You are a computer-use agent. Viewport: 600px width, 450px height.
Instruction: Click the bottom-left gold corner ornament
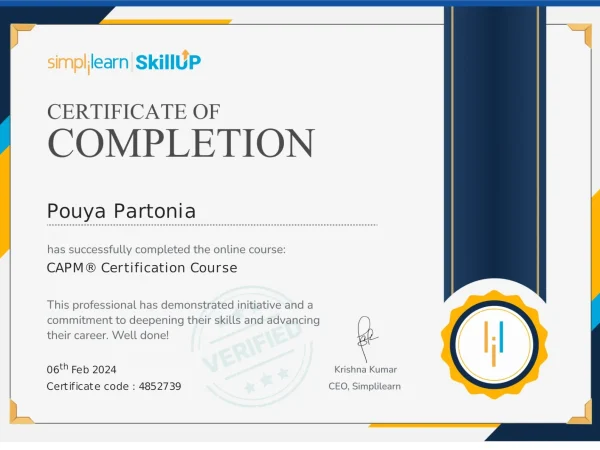[x=22, y=411]
